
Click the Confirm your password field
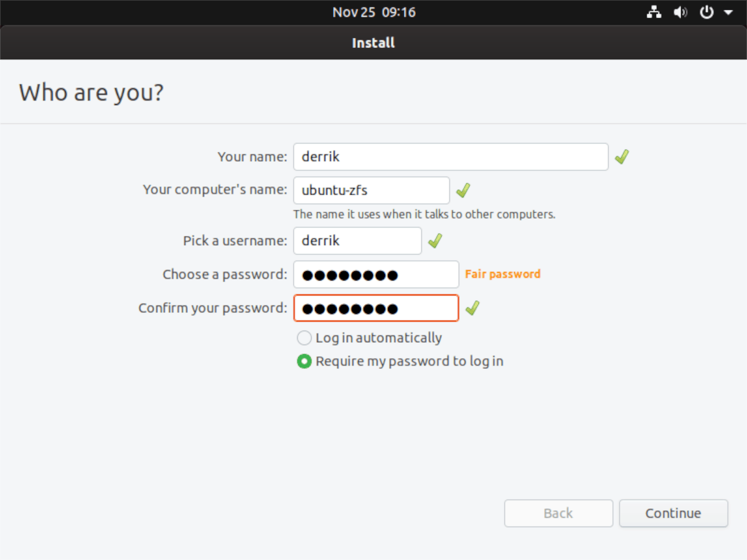[x=376, y=308]
